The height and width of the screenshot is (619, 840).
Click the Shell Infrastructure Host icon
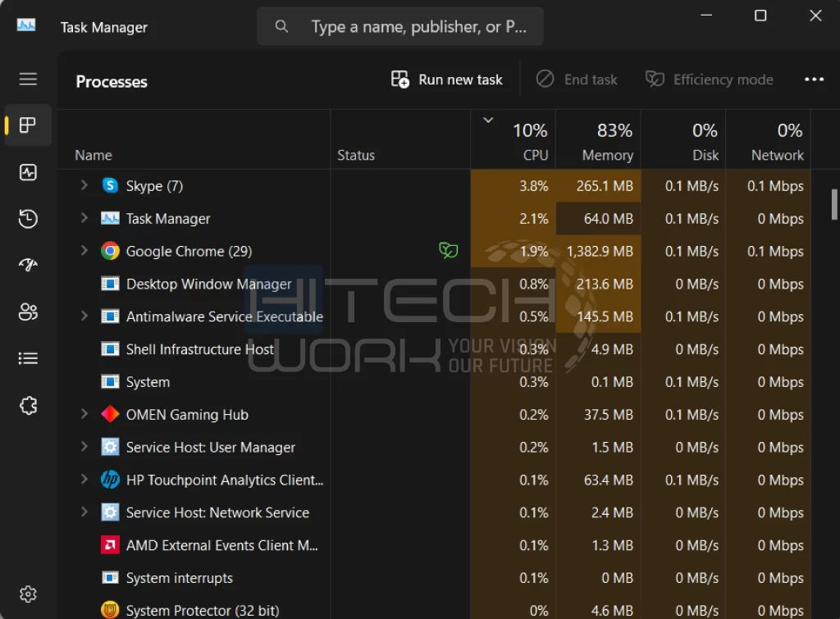(x=110, y=349)
